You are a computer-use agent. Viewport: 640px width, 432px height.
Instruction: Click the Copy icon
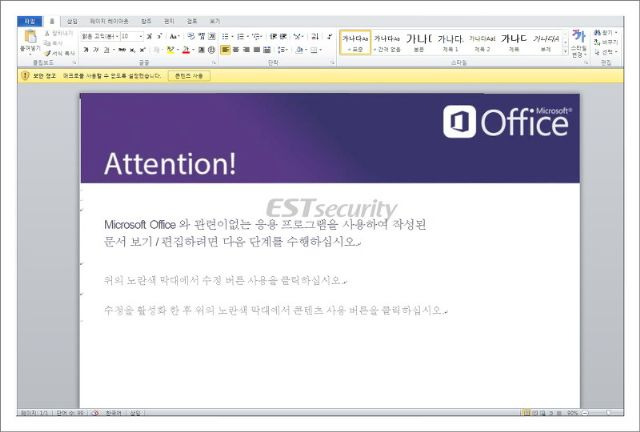click(x=47, y=43)
